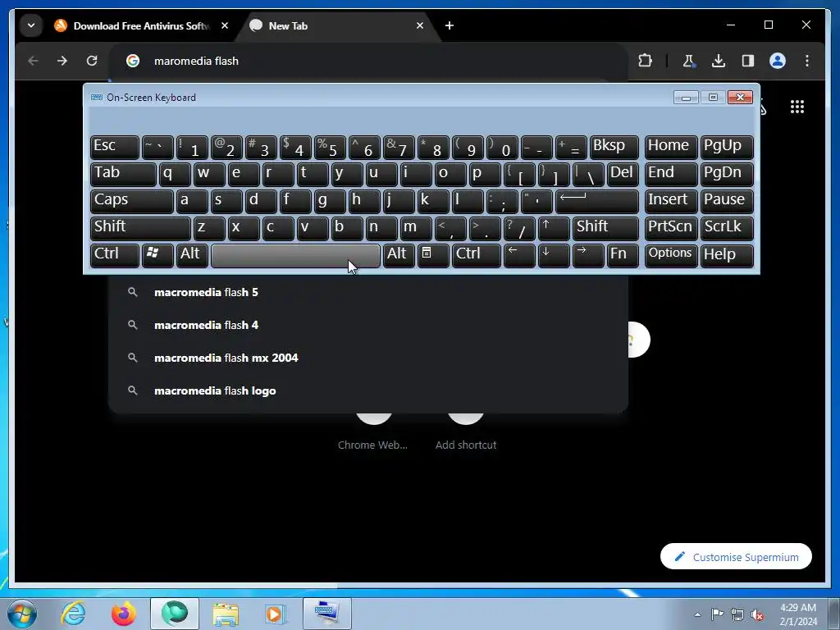Tap the left arrow key
The width and height of the screenshot is (840, 630).
pyautogui.click(x=519, y=256)
